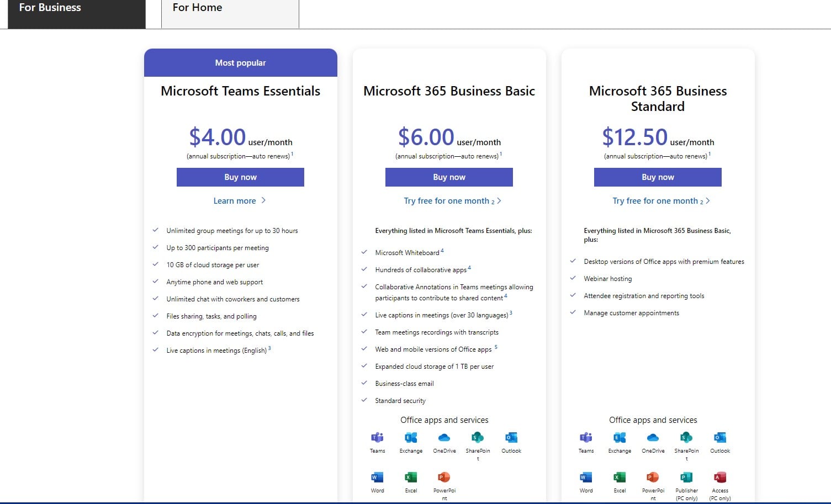
Task: Click 'Office apps and services' in Business Standard
Action: click(x=653, y=420)
